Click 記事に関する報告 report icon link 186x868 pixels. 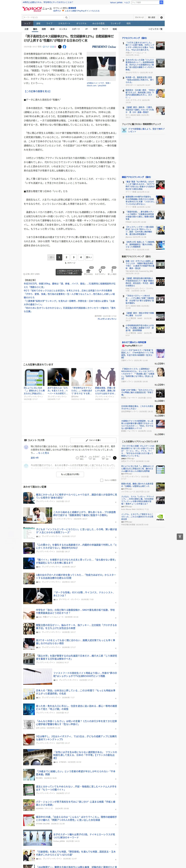31,274
